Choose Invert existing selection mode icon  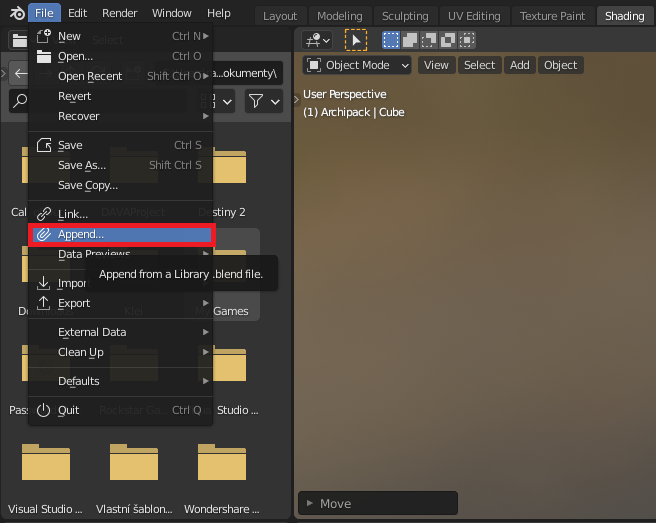click(448, 40)
